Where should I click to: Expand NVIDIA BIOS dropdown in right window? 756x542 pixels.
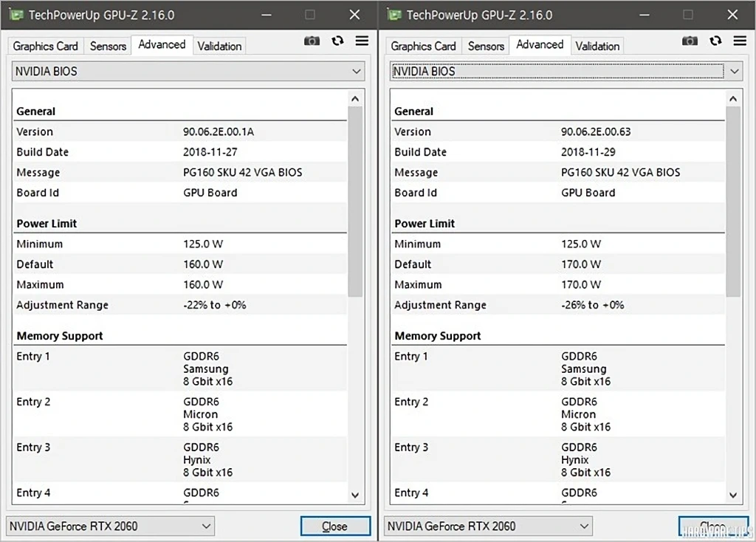566,72
